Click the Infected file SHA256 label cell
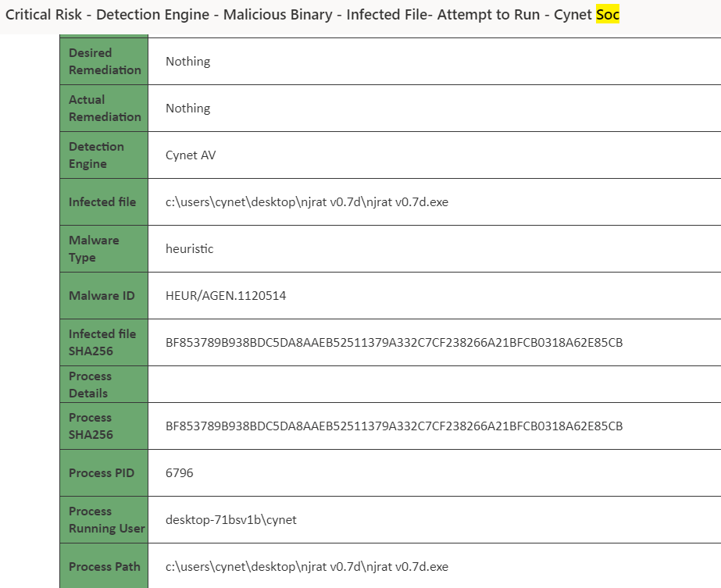Viewport: 721px width, 588px height. 104,343
